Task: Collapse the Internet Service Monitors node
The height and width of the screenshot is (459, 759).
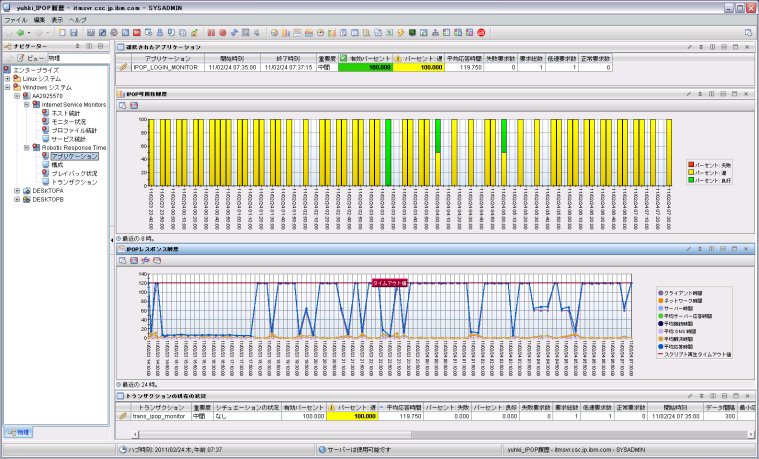Action: [27, 105]
